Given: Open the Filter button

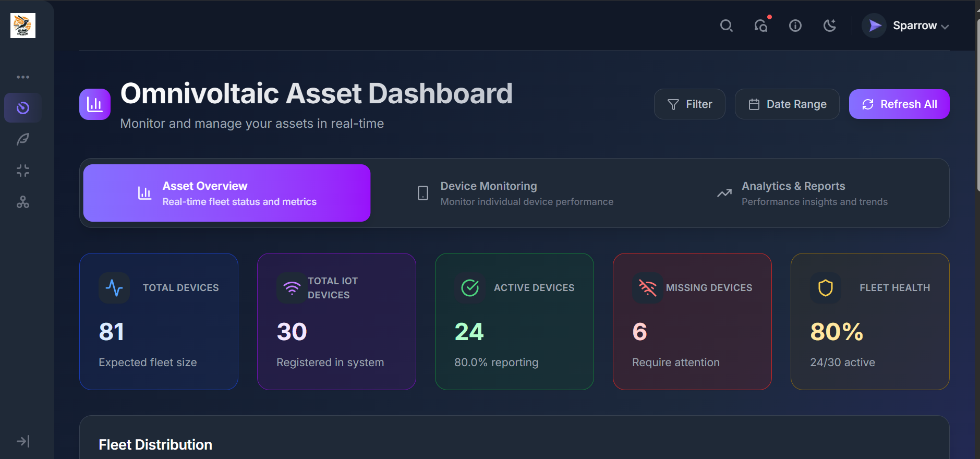Looking at the screenshot, I should [x=689, y=104].
